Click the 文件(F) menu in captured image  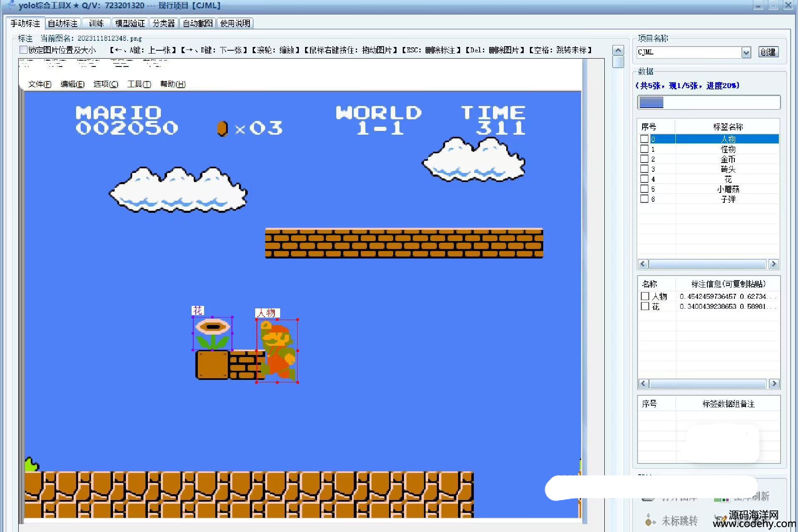39,84
